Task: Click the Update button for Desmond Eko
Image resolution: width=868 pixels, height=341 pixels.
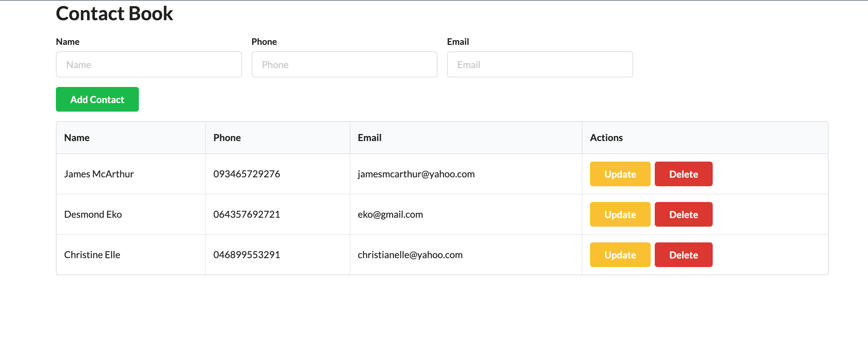Action: [619, 214]
